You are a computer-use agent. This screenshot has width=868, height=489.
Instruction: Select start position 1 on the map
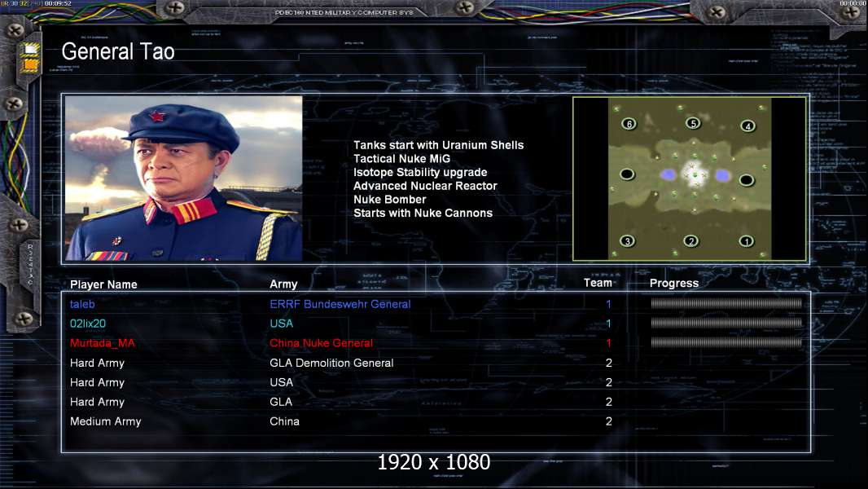(746, 241)
